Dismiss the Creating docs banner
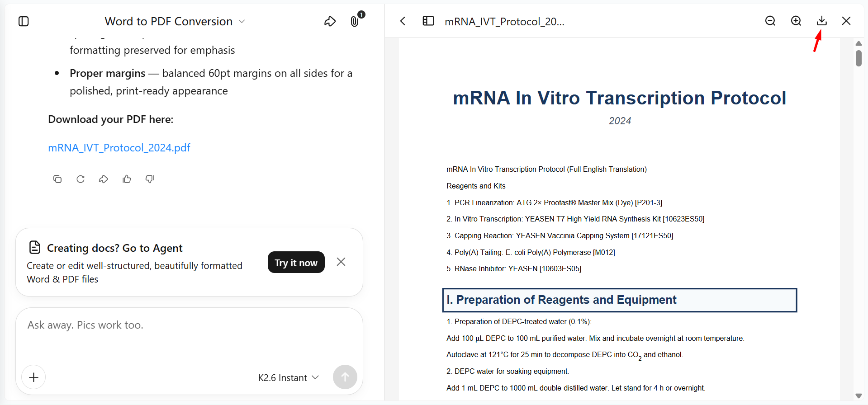Screen dimensions: 868x405 click(x=341, y=262)
